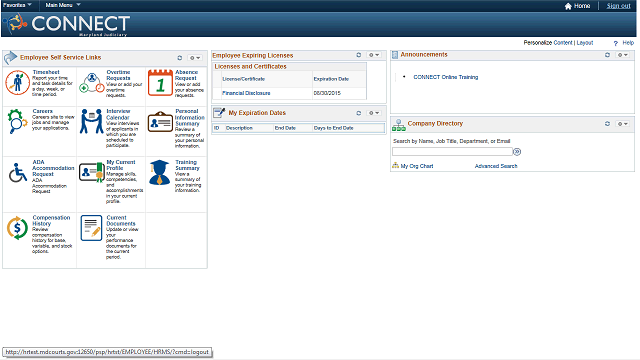Screen dimensions: 640x360
Task: Open the Personal Information Summary icon
Action: [x=160, y=122]
